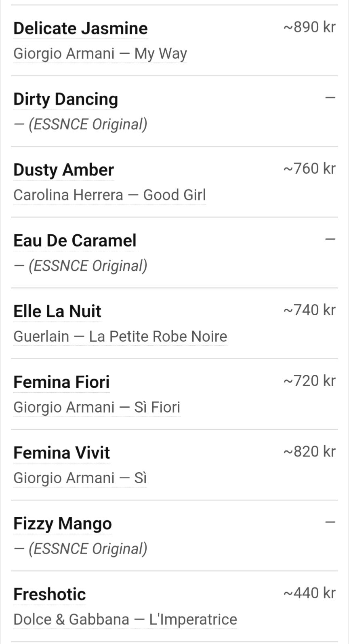
Task: Open the Femina Fiori fragrance link
Action: [61, 382]
